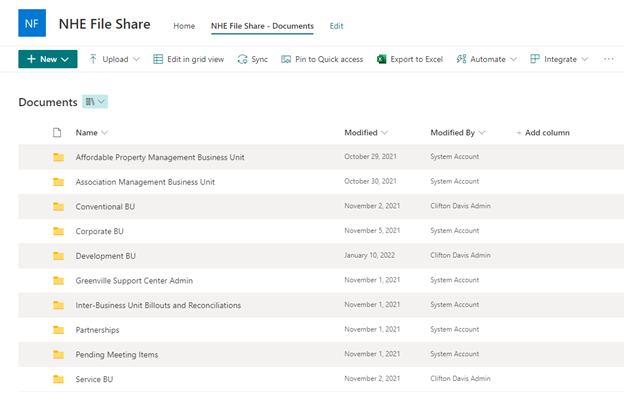Screen dimensions: 624x405
Task: Select the NHE File Share - Documents tab
Action: (262, 26)
